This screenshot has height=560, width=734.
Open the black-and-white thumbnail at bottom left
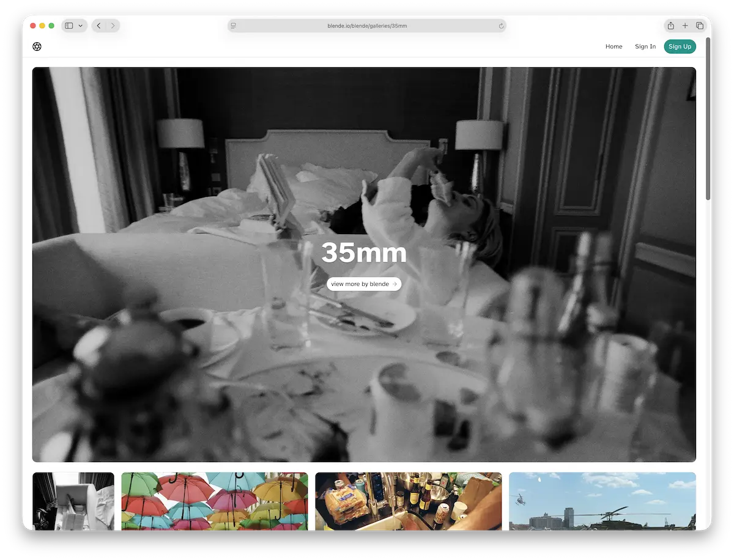pyautogui.click(x=73, y=501)
